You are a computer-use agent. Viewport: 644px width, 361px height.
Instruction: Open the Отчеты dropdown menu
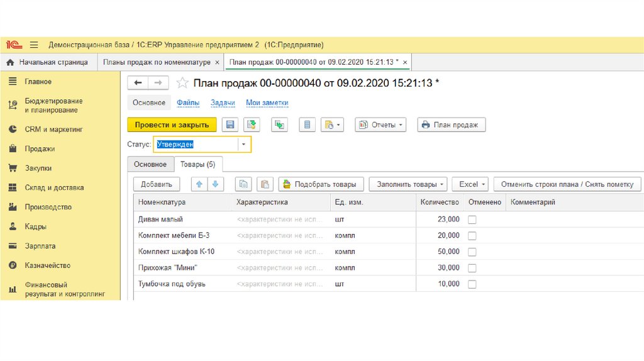pos(380,125)
